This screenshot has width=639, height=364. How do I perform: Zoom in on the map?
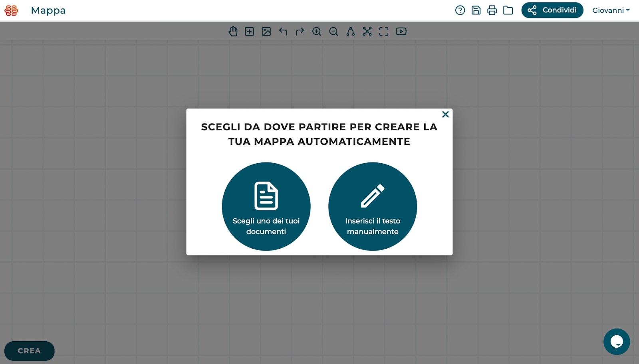[x=317, y=32]
